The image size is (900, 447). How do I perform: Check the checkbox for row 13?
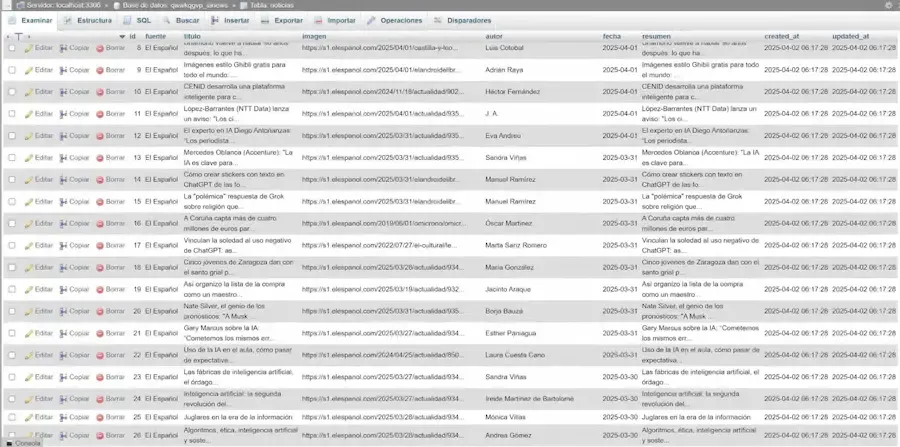(12, 158)
